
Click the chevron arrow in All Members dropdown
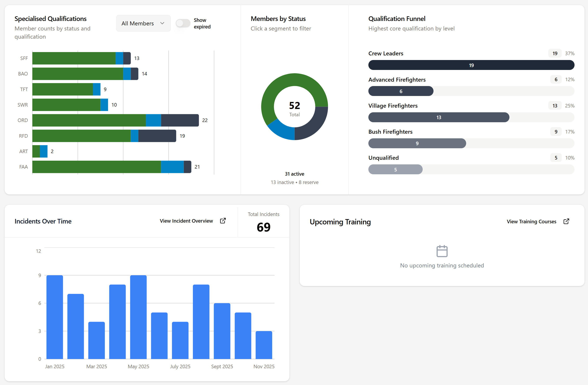162,23
